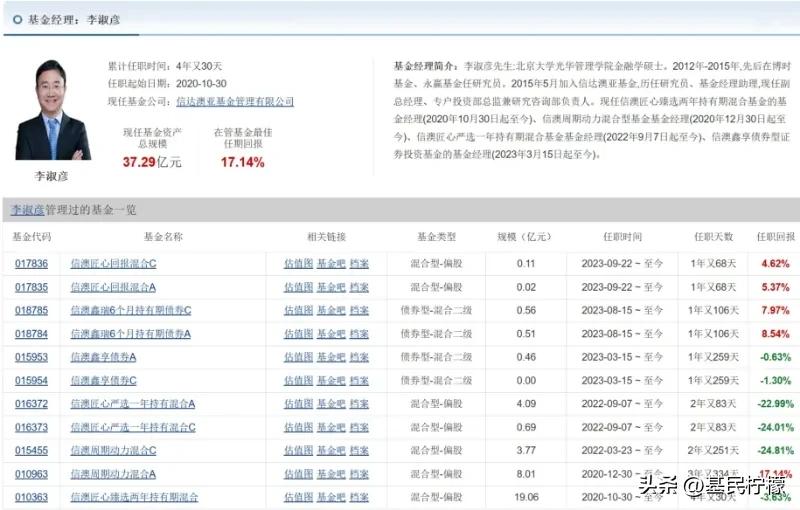Viewport: 800px width, 510px height.
Task: Click the 37.29亿元 total asset value
Action: tap(152, 162)
